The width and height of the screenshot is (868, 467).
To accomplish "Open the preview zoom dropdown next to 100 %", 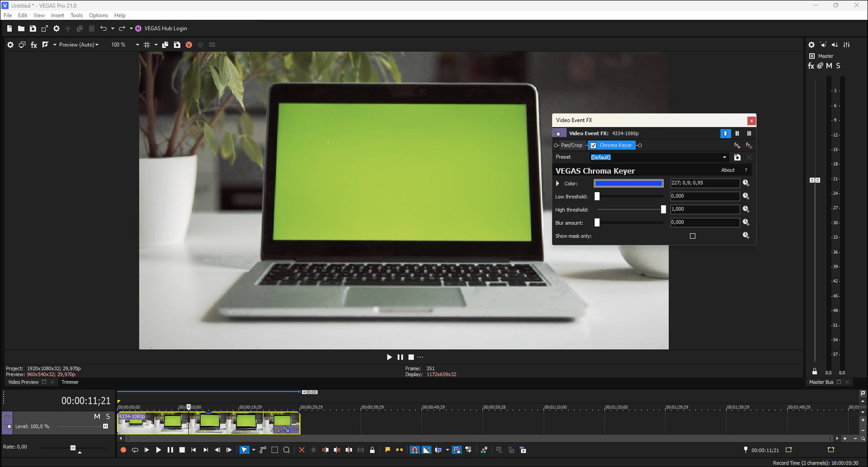I will [x=137, y=45].
